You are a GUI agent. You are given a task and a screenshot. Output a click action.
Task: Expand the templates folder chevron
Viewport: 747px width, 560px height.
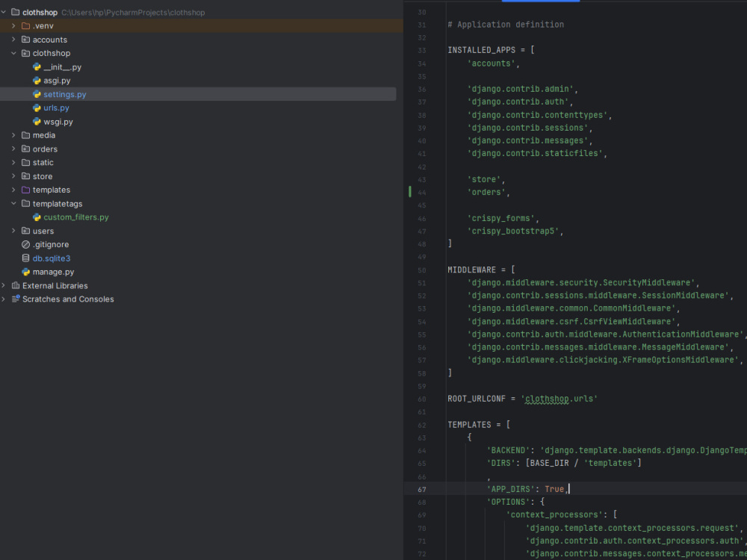13,190
